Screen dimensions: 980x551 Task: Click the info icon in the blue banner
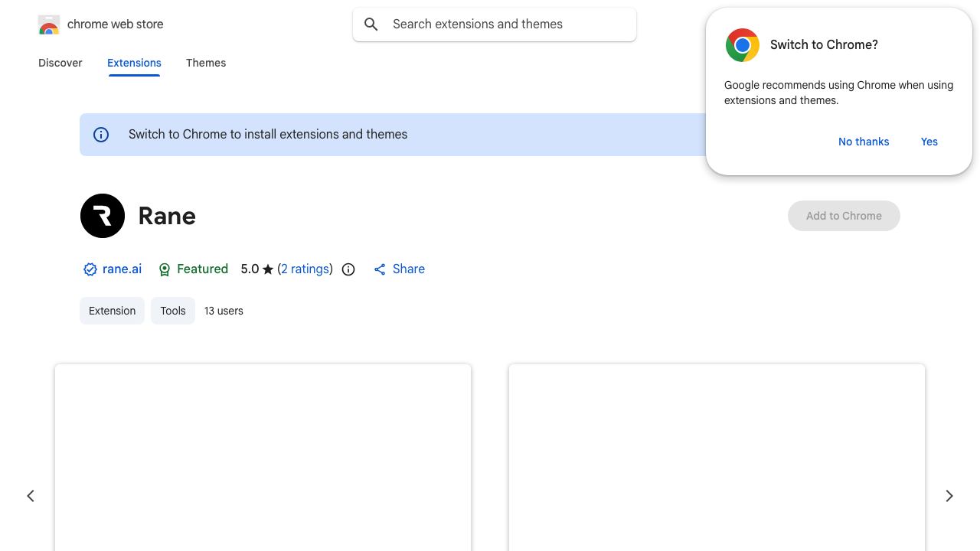point(101,135)
